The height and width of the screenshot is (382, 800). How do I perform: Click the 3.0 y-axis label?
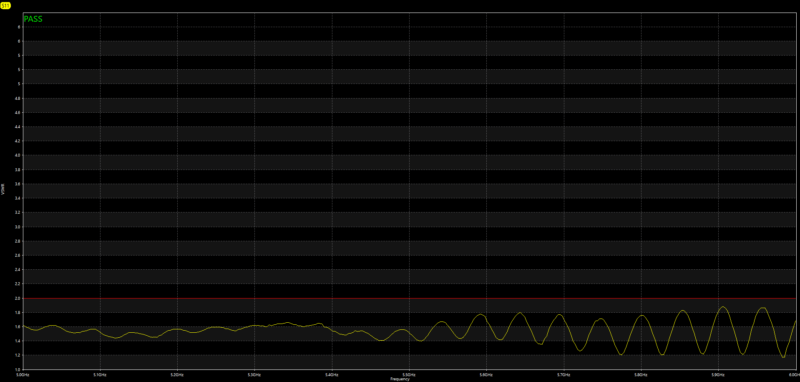18,226
